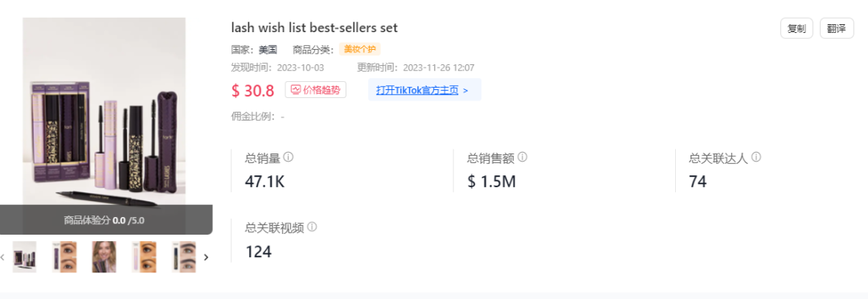Viewport: 868px width, 299px height.
Task: Click the product title text
Action: tap(314, 27)
